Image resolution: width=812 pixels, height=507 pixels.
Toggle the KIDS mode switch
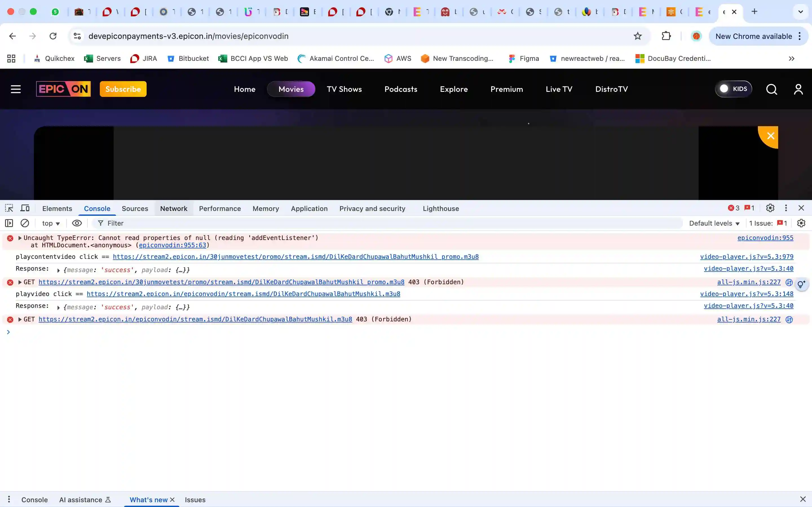tap(733, 89)
